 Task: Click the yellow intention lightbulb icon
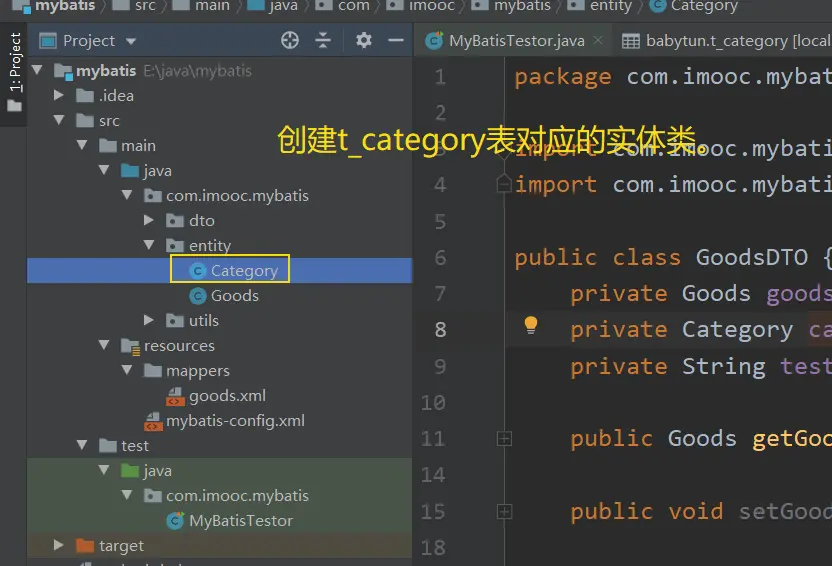(x=531, y=324)
